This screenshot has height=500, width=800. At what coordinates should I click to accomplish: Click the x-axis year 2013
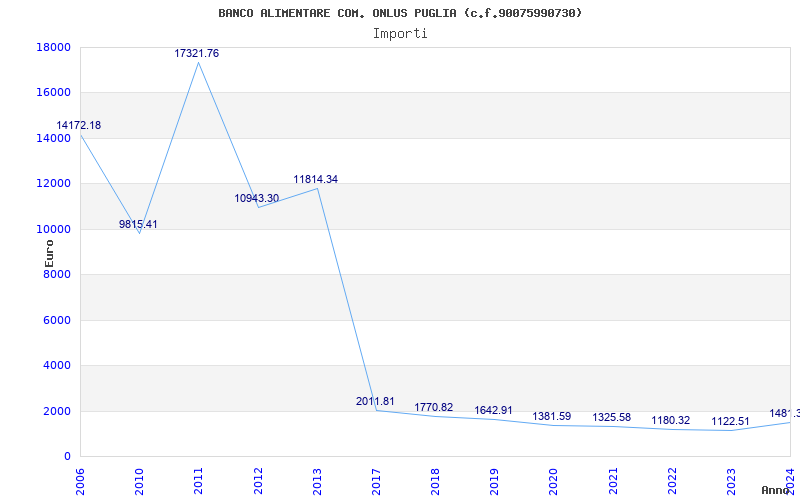[317, 481]
